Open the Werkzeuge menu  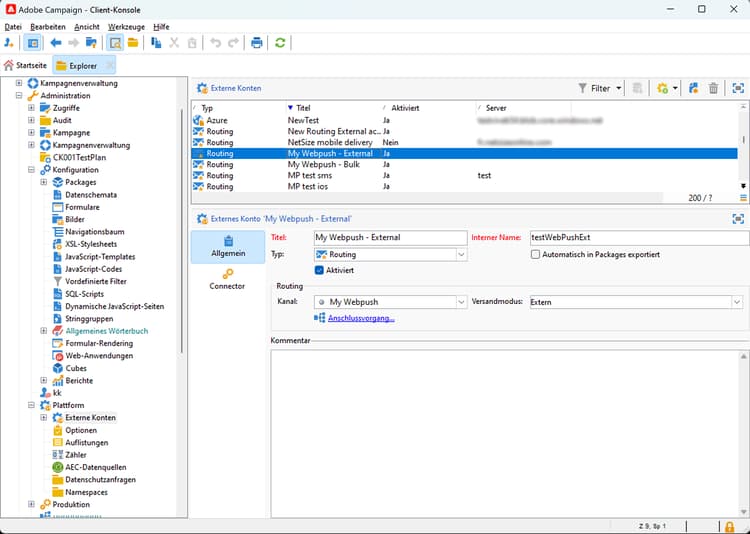pos(125,27)
